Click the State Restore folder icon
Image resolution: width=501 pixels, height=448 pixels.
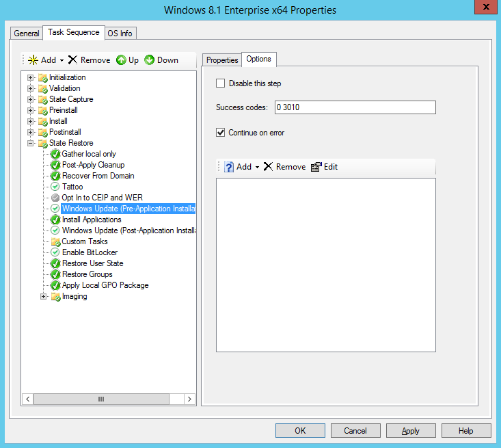coord(43,143)
